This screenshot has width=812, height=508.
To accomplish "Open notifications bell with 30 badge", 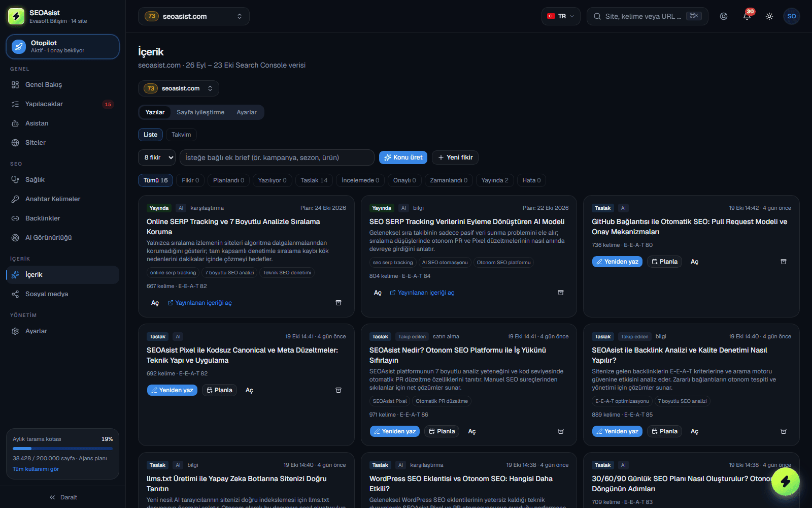I will 747,16.
